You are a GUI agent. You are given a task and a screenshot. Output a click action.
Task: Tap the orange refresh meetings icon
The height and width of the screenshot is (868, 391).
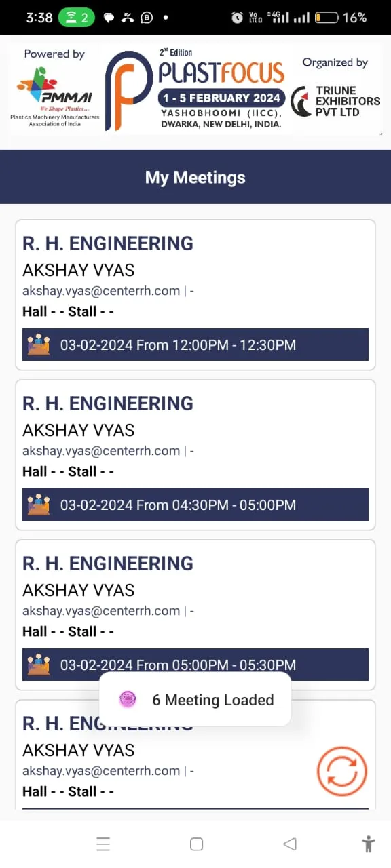(342, 770)
